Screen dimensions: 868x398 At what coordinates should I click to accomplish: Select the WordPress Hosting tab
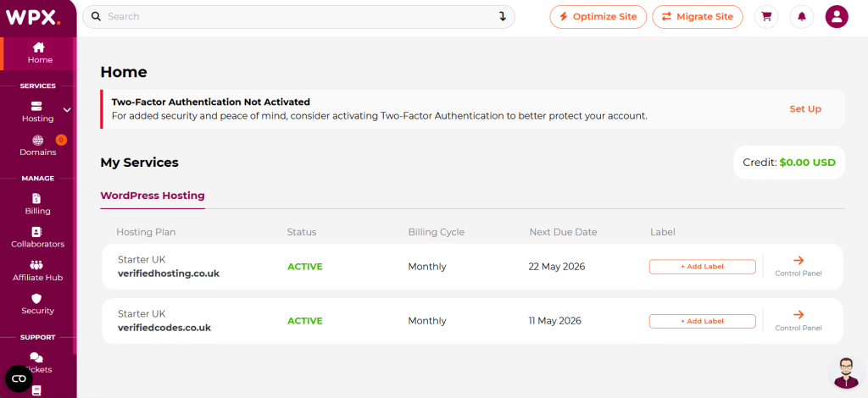click(x=153, y=196)
